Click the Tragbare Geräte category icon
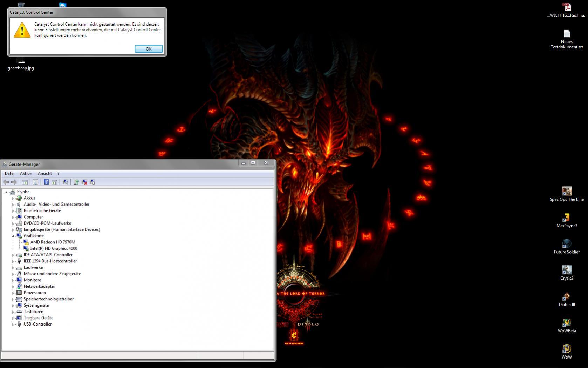Screen dimensions: 588x368 (x=19, y=318)
